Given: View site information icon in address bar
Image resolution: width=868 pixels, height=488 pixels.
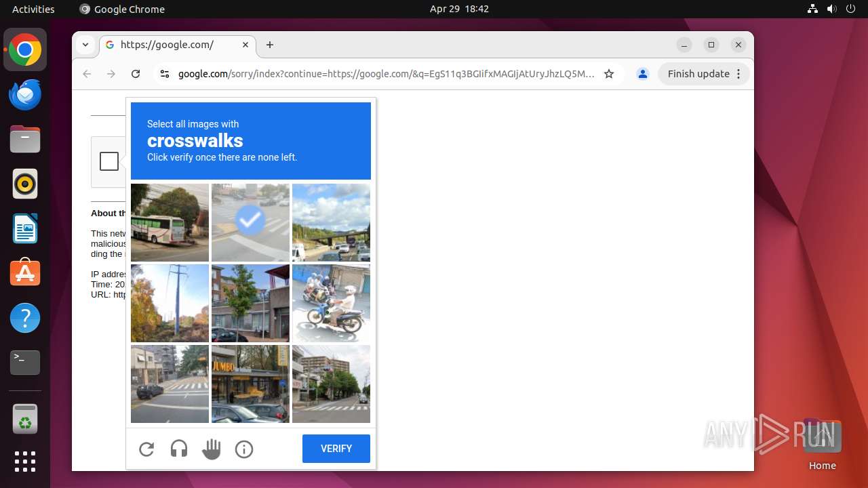Looking at the screenshot, I should [164, 74].
